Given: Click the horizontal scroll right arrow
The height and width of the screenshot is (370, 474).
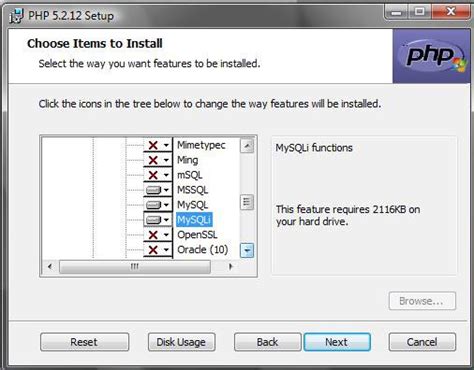Looking at the screenshot, I should 230,266.
